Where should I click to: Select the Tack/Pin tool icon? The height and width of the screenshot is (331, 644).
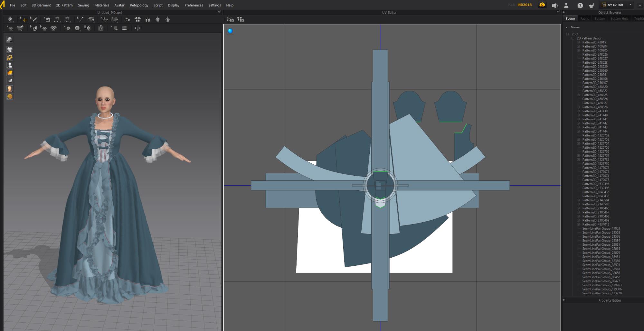click(x=80, y=20)
